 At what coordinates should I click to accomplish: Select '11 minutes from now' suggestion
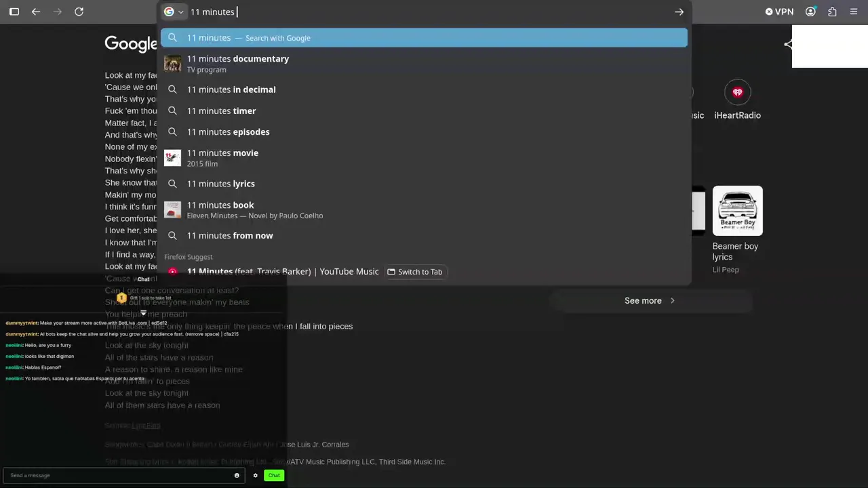(424, 235)
